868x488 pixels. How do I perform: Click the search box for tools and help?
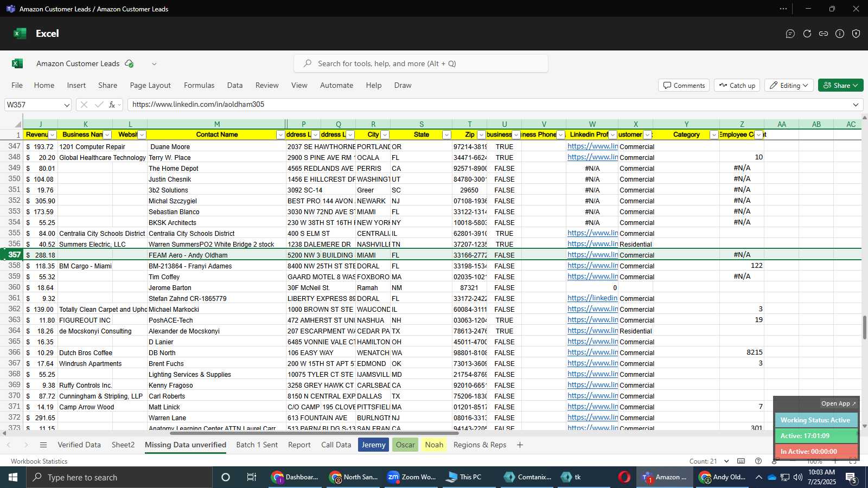click(x=421, y=63)
